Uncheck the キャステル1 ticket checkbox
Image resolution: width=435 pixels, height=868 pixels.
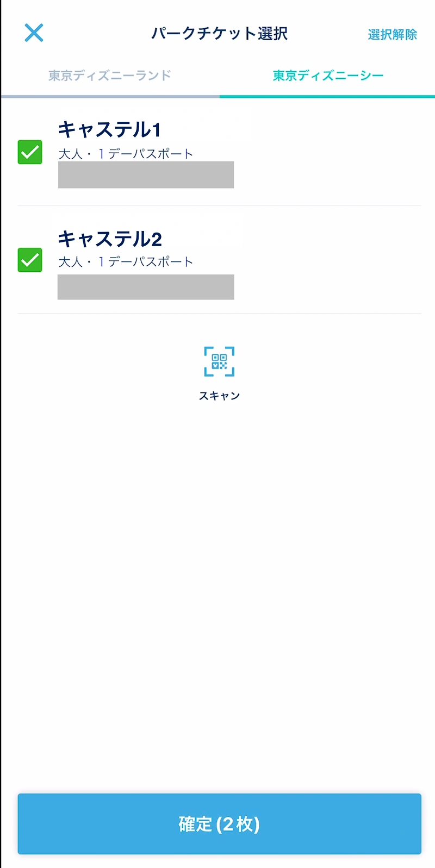30,152
